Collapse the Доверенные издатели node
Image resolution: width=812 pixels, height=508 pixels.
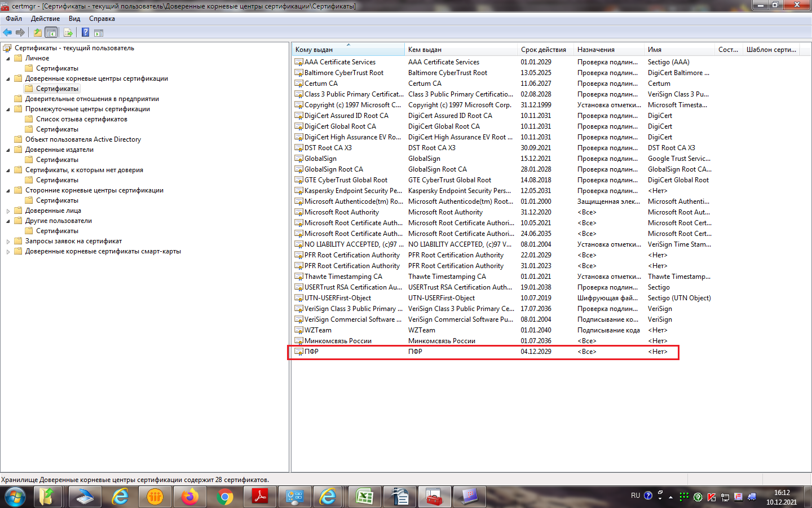tap(8, 150)
